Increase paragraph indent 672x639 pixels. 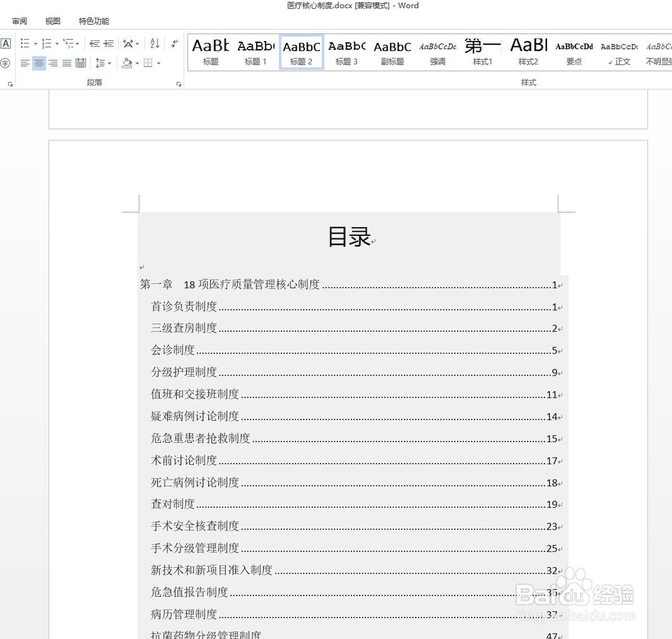pos(109,43)
